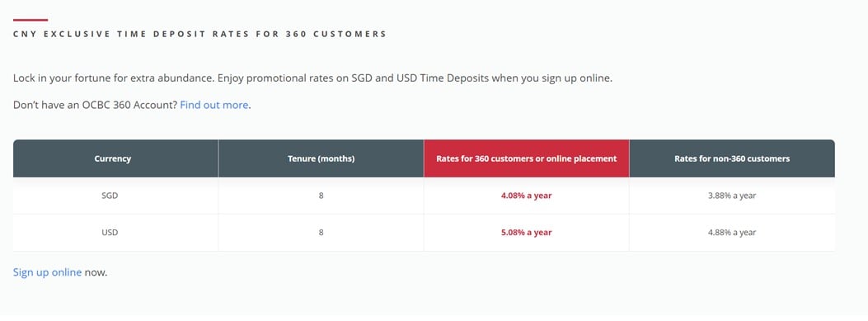Select the 4.88% a year cell
Screen dimensions: 868x321
click(x=732, y=233)
